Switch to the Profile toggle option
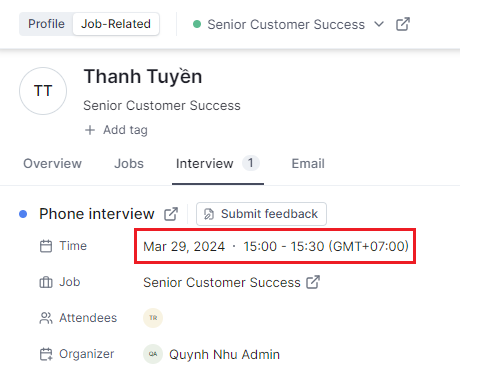The image size is (478, 386). 46,24
